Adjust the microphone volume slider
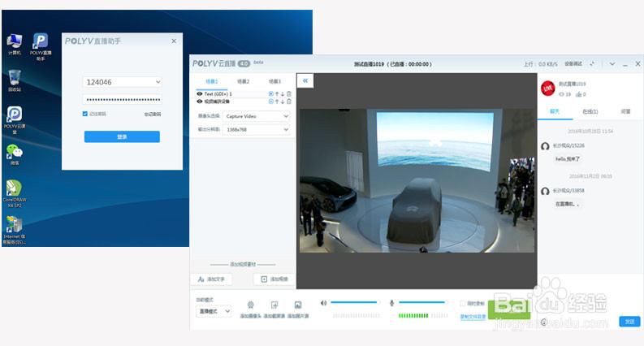The width and height of the screenshot is (644, 346). click(422, 302)
